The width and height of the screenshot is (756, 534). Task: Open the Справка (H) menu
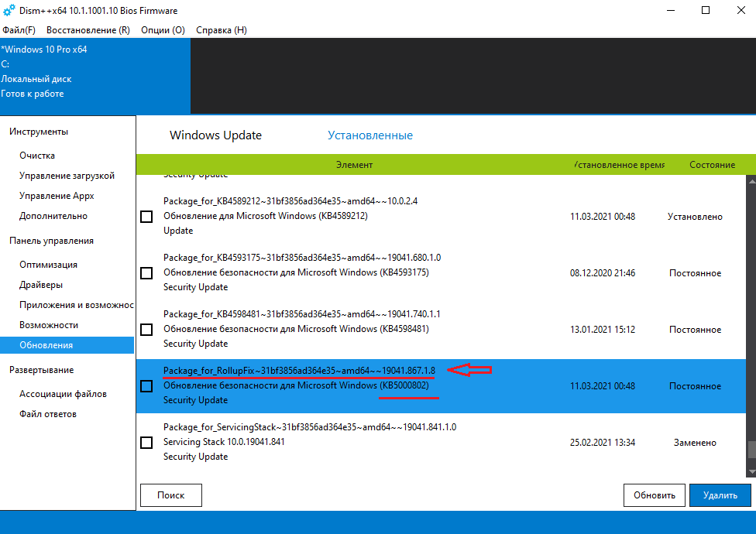coord(222,30)
